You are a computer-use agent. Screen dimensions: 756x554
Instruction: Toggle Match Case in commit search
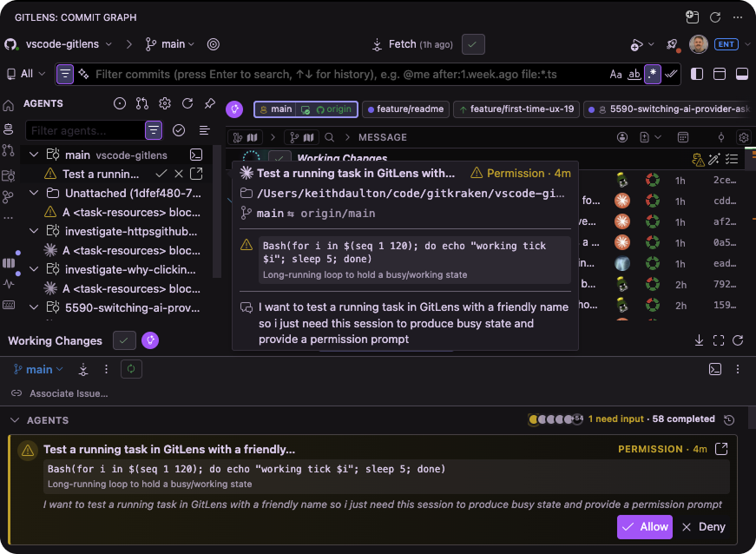coord(615,75)
